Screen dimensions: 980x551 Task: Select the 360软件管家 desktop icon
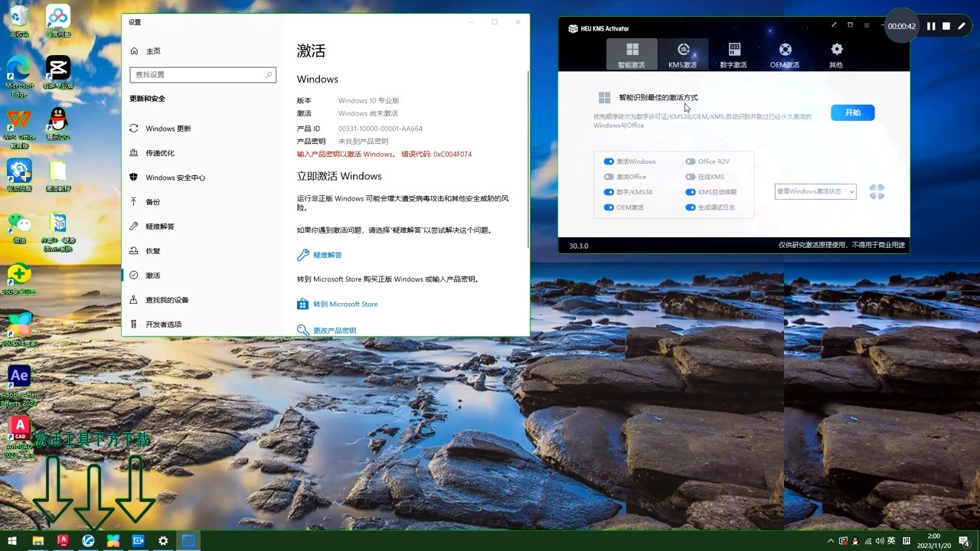pos(19,331)
